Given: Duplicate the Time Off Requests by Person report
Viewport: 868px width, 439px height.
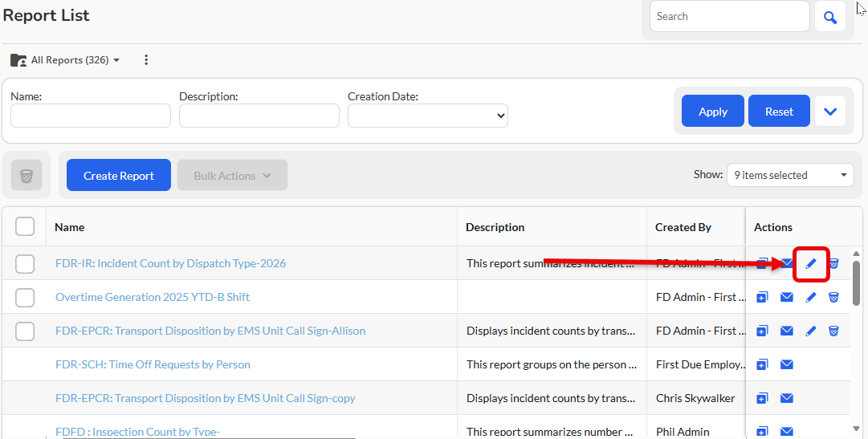Looking at the screenshot, I should coord(762,365).
